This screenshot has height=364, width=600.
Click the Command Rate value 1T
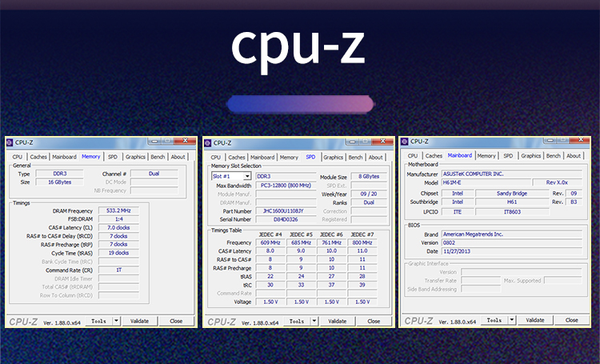point(118,270)
